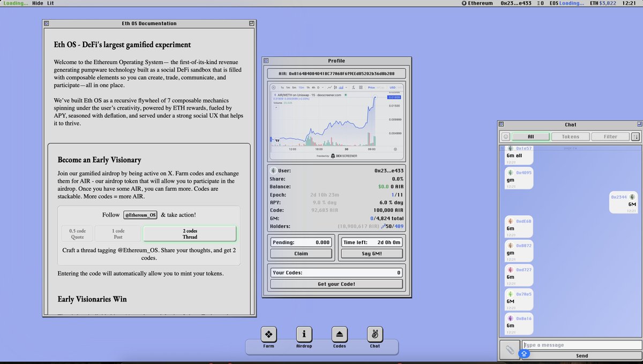Click avatar icon of user 0x2344
This screenshot has width=643, height=364.
pyautogui.click(x=632, y=197)
